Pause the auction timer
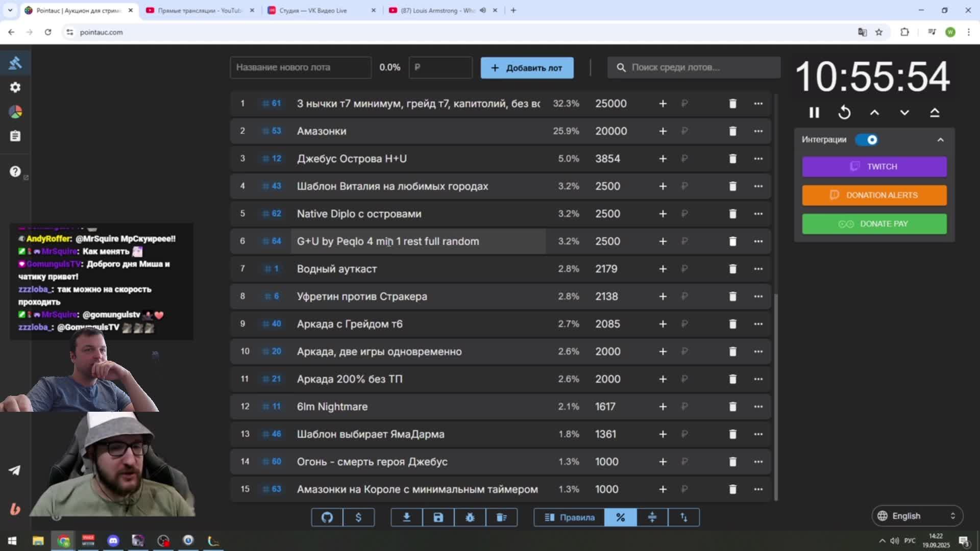Screen dimensions: 980x551 (814, 112)
